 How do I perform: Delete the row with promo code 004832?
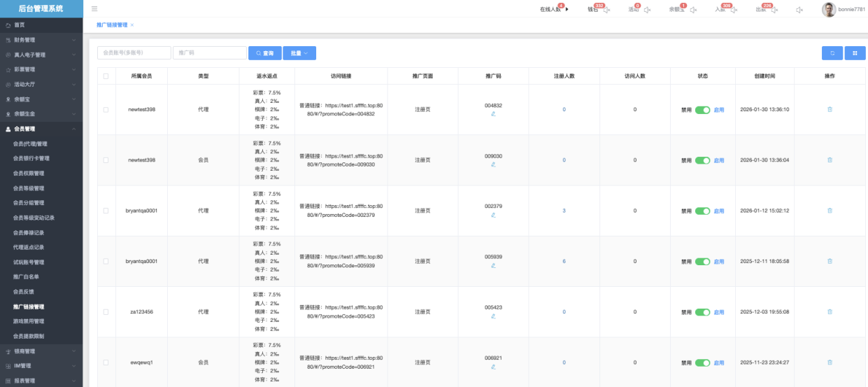pos(830,110)
